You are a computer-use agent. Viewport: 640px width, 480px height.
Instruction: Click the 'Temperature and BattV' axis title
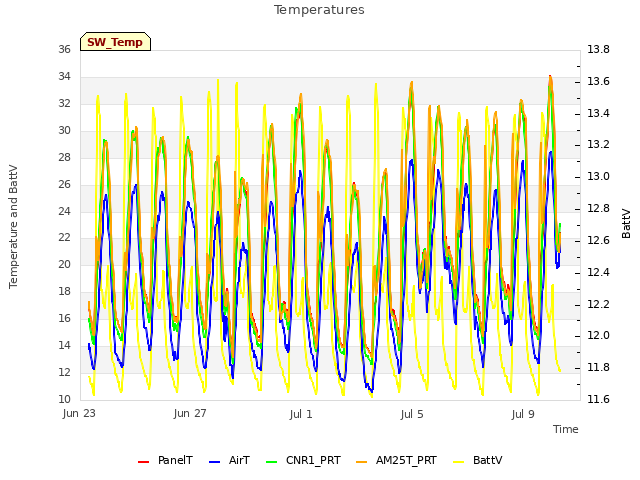[13, 227]
